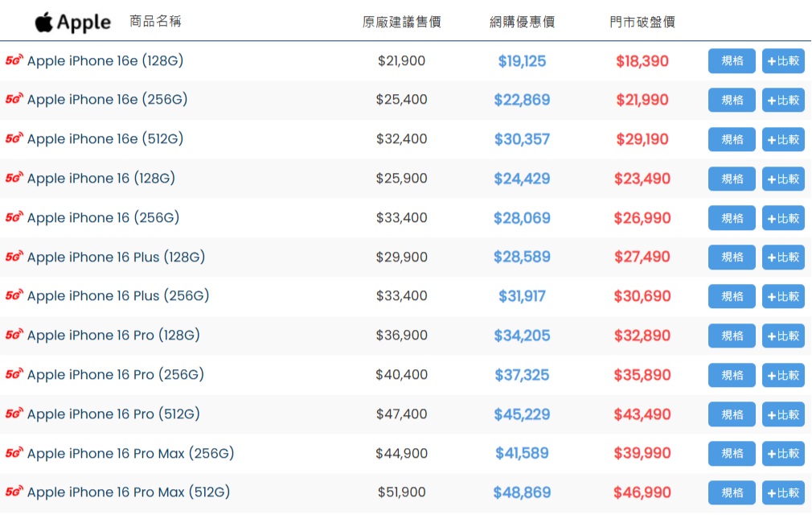Click $18,390 store price for iPhone 16e
This screenshot has width=812, height=515.
click(x=642, y=61)
